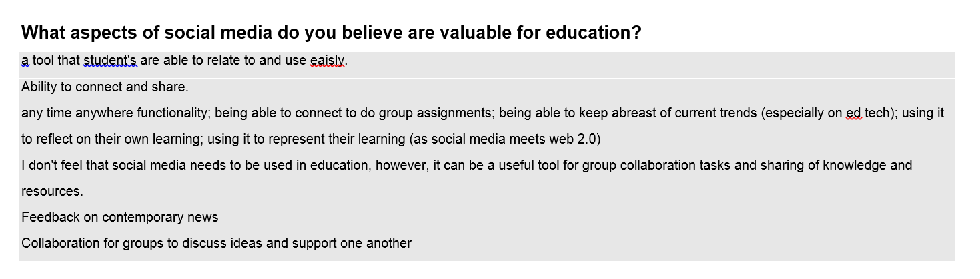Click the word "resources." on its own line
980x279 pixels.
pyautogui.click(x=52, y=191)
